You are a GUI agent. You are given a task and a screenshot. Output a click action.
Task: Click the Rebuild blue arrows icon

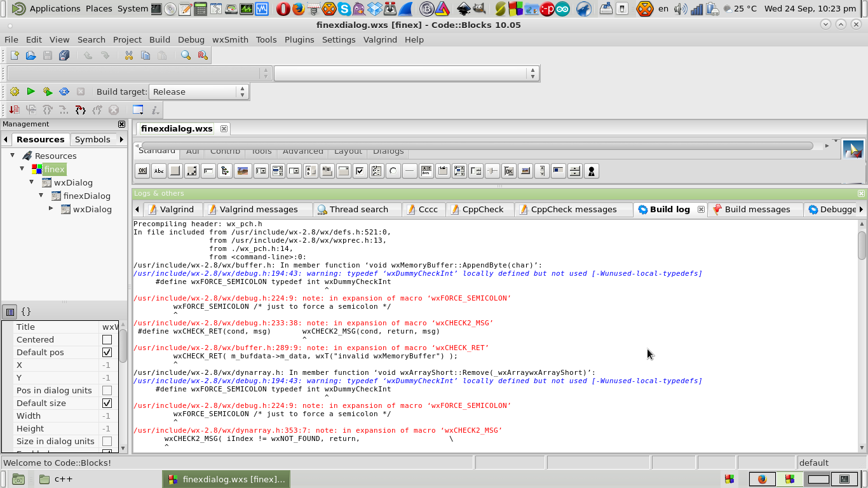point(64,91)
